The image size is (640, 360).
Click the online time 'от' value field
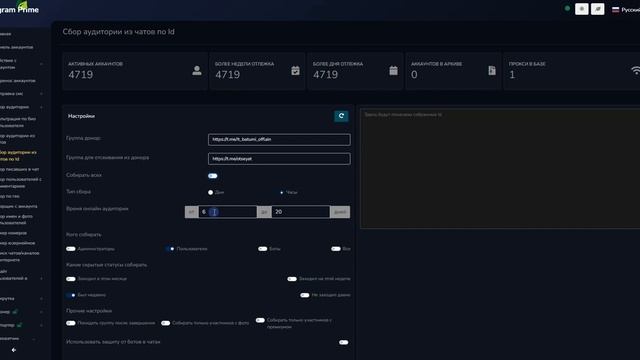click(228, 212)
